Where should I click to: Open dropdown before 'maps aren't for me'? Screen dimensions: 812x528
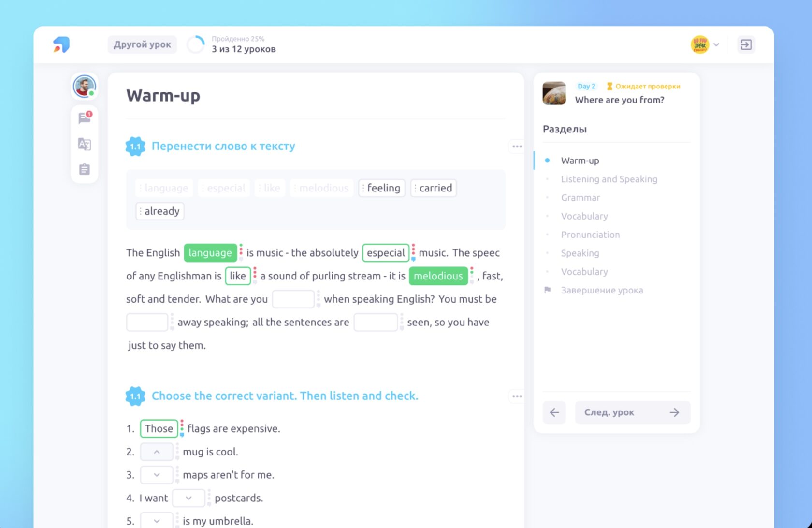coord(157,475)
